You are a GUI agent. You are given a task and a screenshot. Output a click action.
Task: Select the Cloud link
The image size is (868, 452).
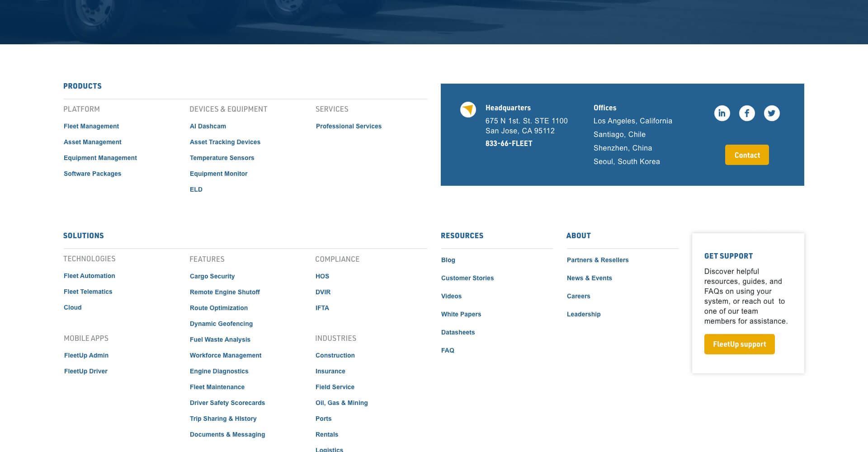(x=73, y=307)
